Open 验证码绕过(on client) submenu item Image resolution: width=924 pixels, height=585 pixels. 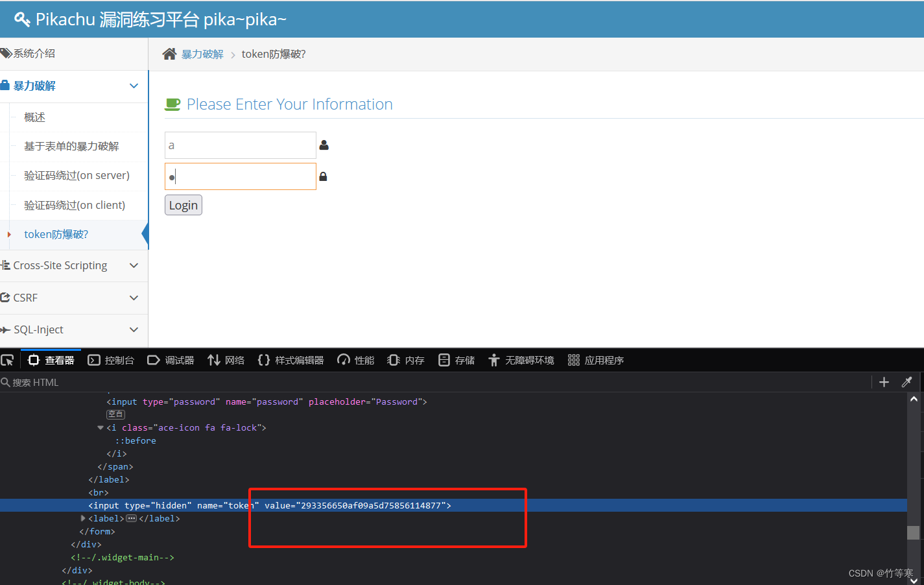coord(75,205)
